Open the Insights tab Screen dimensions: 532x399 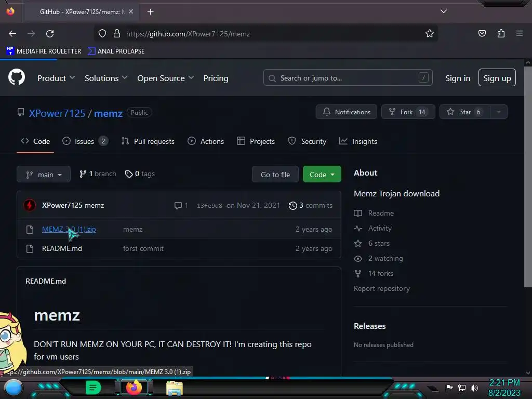pos(358,141)
